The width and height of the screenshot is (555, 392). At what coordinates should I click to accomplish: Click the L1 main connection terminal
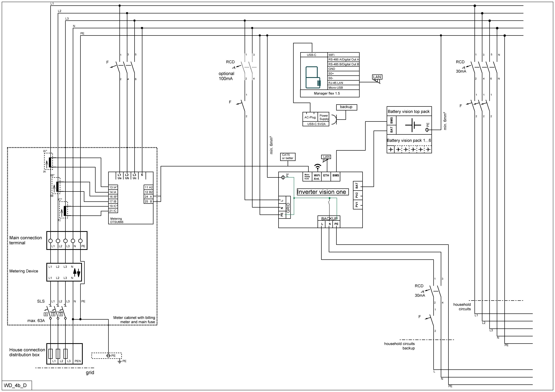50,241
